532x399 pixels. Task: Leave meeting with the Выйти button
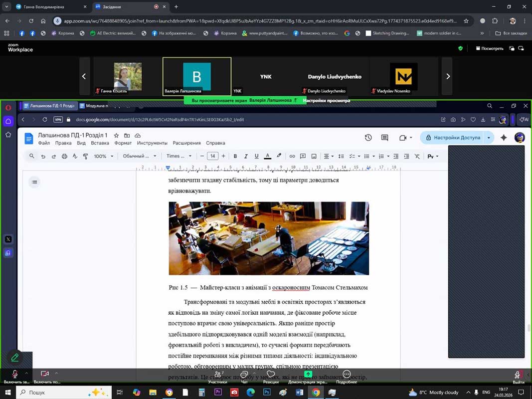[519, 376]
